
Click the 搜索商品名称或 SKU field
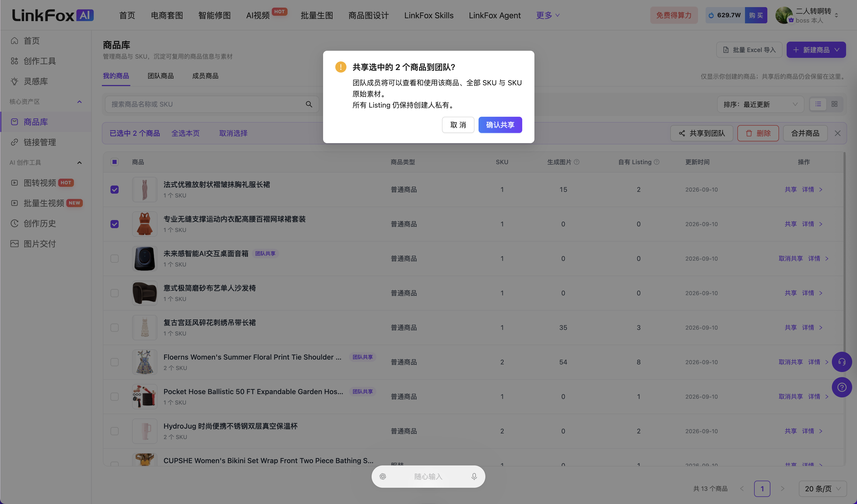(212, 104)
